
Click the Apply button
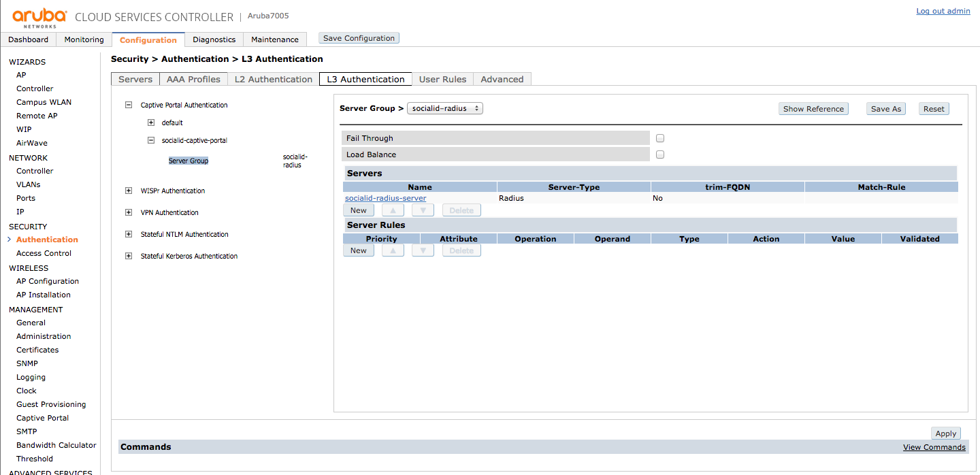click(946, 433)
